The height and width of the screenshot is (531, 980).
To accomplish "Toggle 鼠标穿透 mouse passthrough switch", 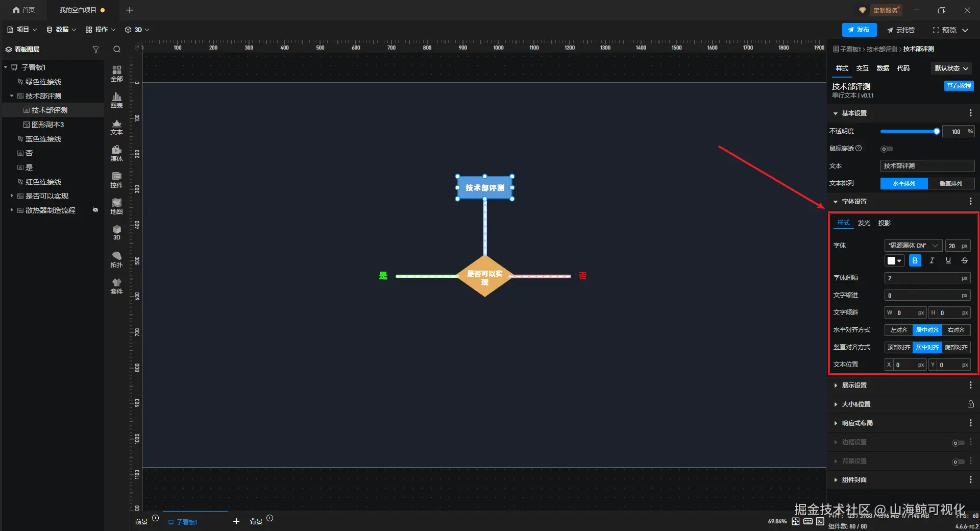I will point(887,149).
